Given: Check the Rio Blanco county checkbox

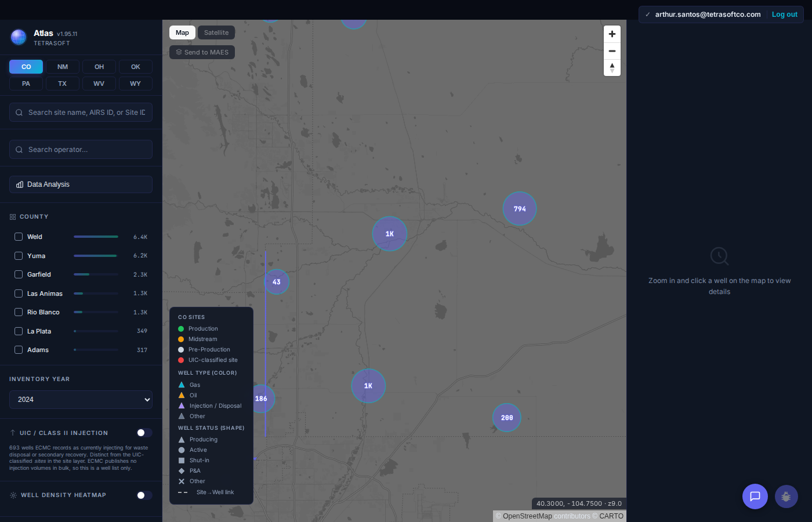Looking at the screenshot, I should click(x=19, y=312).
